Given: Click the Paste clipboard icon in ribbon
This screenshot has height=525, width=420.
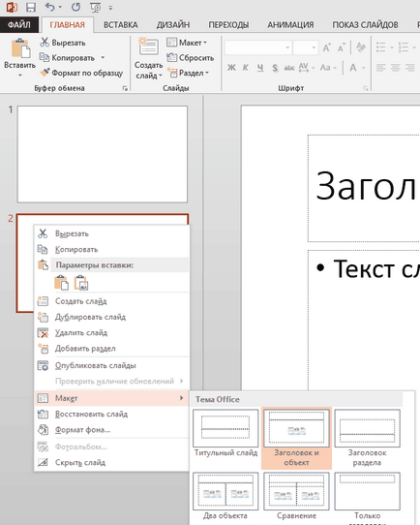Looking at the screenshot, I should [20, 47].
